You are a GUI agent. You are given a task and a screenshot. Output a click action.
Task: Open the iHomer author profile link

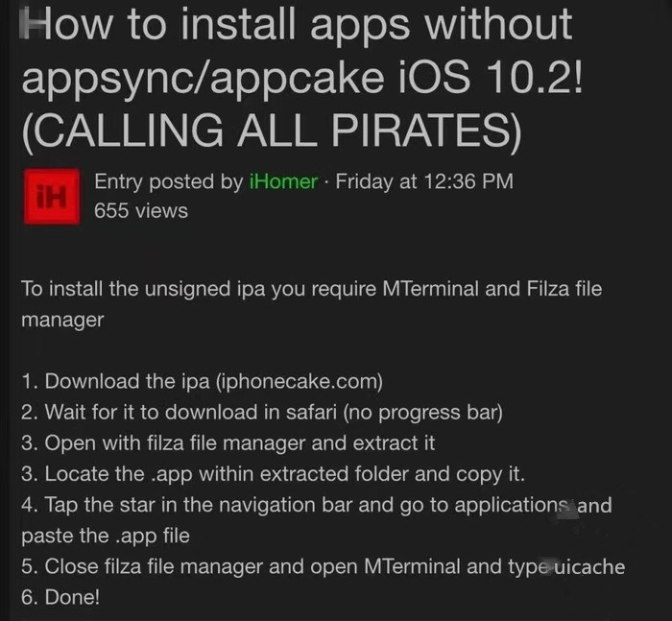(283, 181)
